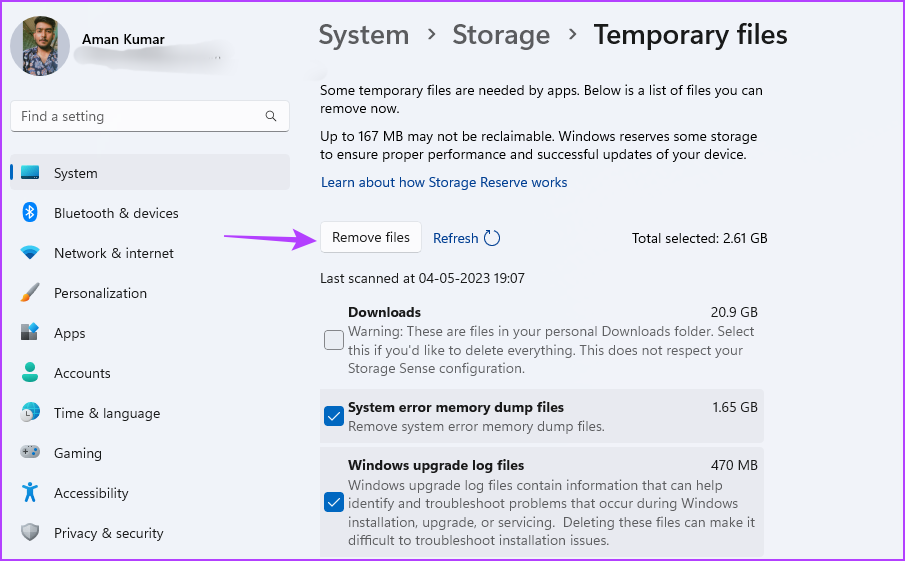Open Accessibility settings section
This screenshot has width=905, height=561.
click(150, 492)
